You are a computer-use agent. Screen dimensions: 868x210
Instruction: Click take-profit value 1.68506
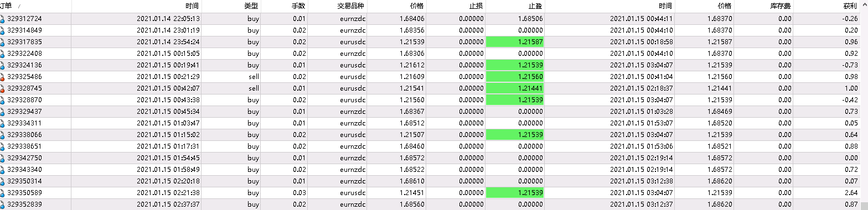(530, 18)
